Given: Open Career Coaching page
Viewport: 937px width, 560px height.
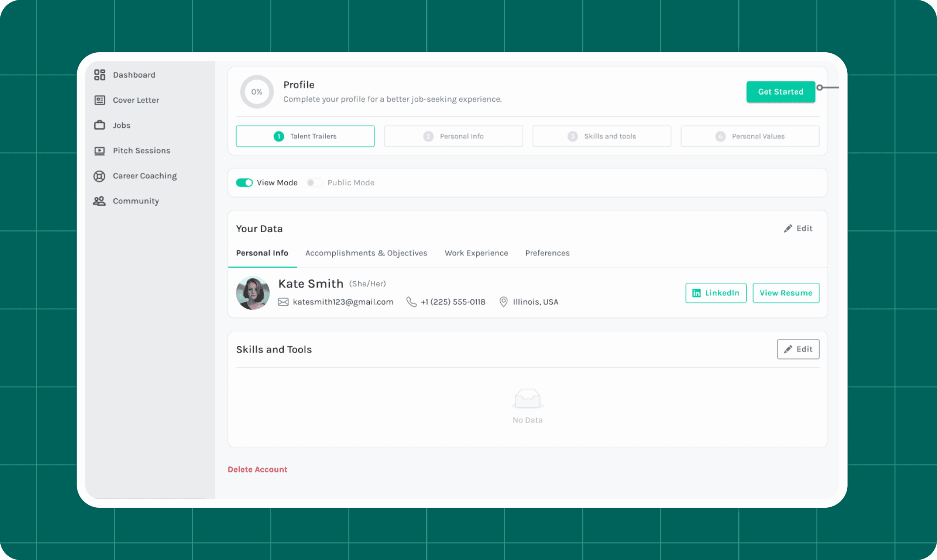Looking at the screenshot, I should (145, 176).
